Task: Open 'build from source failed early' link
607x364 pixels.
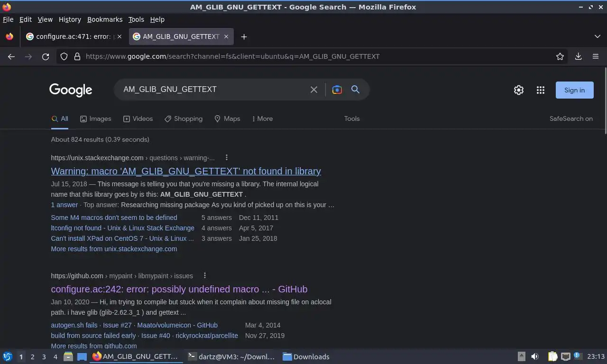Action: click(x=144, y=336)
